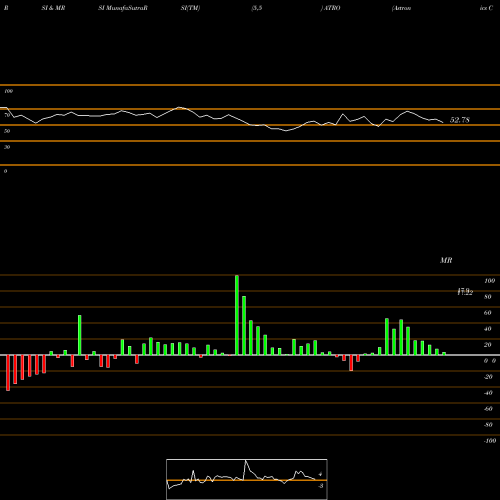Click the MR axis label -60
500x500 pixels.
(x=488, y=409)
